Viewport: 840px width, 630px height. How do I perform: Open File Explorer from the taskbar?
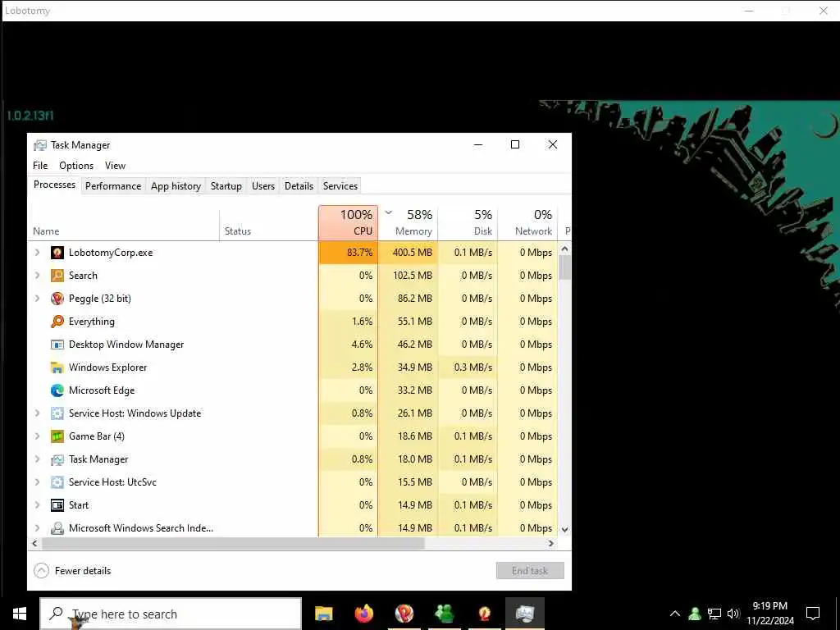323,614
